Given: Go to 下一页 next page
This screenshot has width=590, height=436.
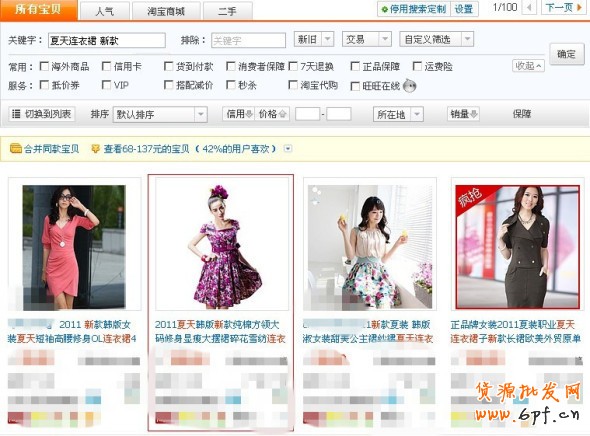Looking at the screenshot, I should point(563,8).
